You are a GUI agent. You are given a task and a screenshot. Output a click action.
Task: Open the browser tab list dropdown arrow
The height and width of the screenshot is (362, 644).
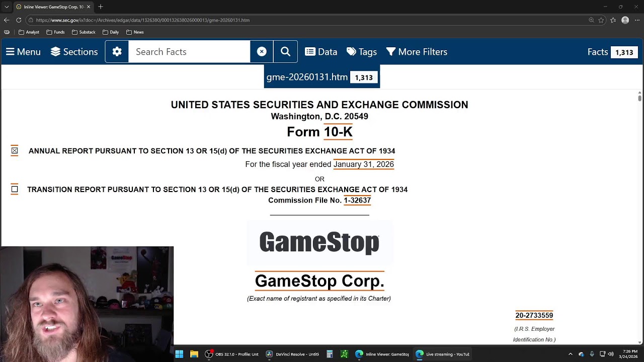point(7,7)
